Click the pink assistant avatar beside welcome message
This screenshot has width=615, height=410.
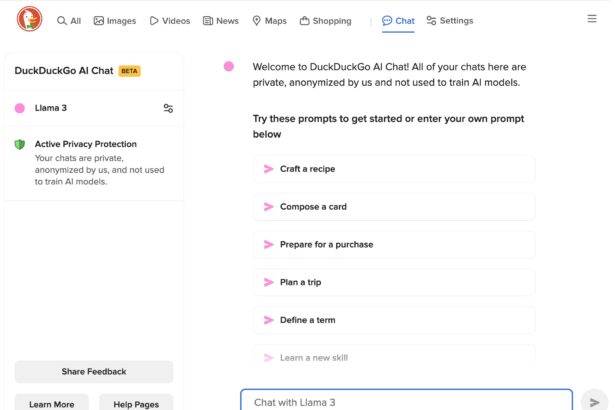[x=229, y=67]
